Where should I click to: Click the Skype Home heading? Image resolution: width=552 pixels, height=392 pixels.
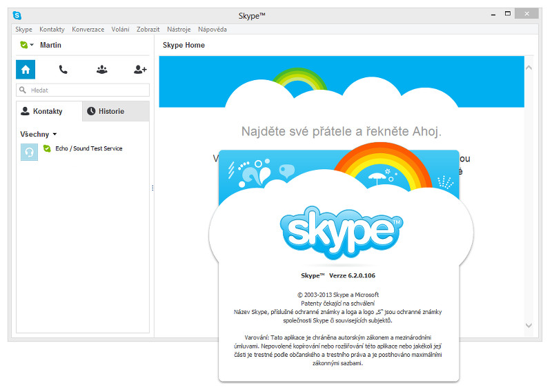(184, 45)
